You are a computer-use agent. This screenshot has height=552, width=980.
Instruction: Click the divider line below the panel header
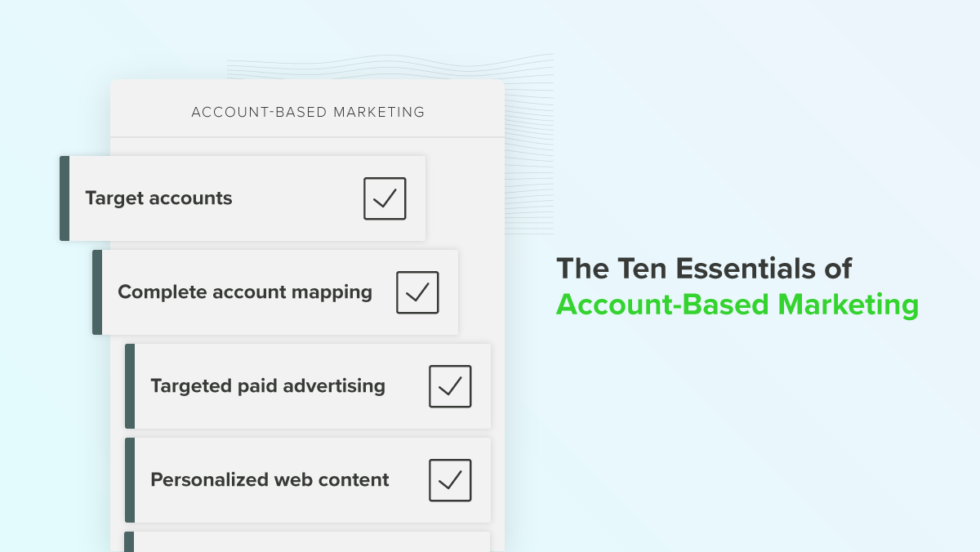[308, 136]
